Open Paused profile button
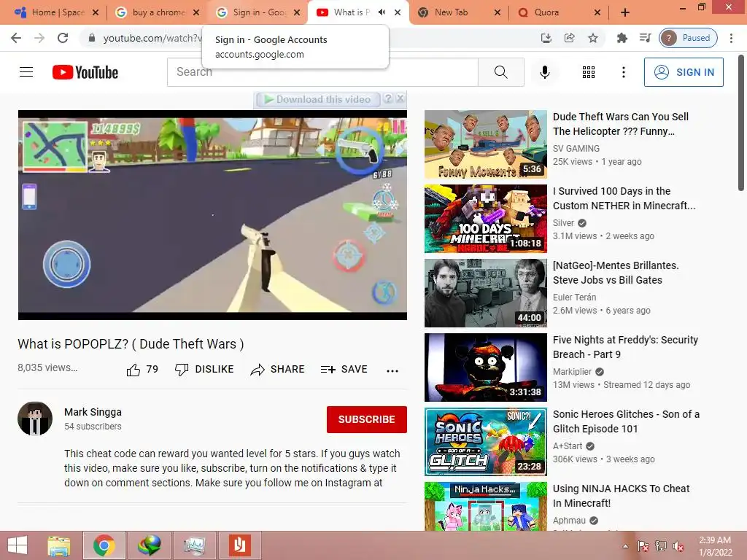 click(689, 38)
